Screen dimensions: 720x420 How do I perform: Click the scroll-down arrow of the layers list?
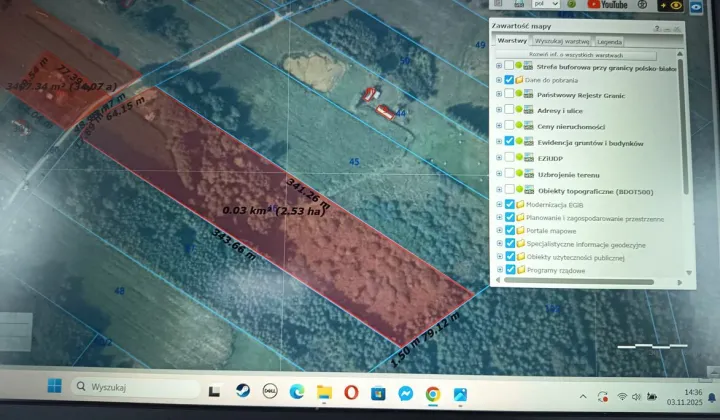coord(688,273)
